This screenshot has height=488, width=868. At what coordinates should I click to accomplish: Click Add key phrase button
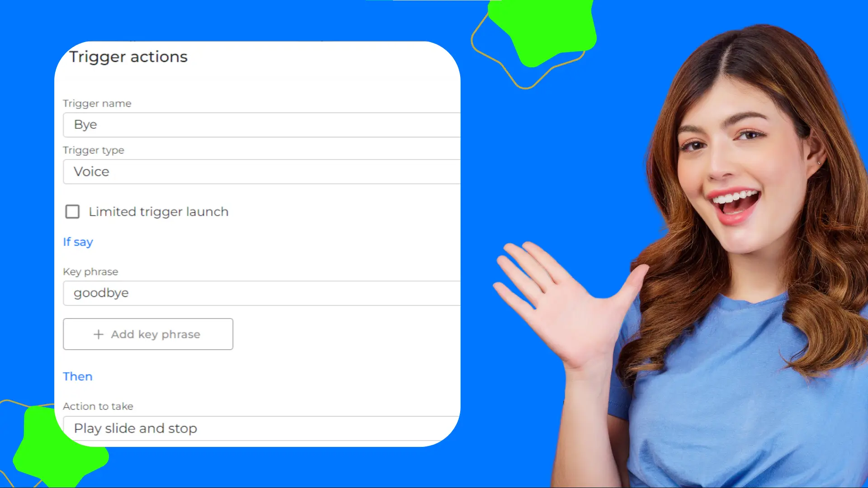coord(147,333)
